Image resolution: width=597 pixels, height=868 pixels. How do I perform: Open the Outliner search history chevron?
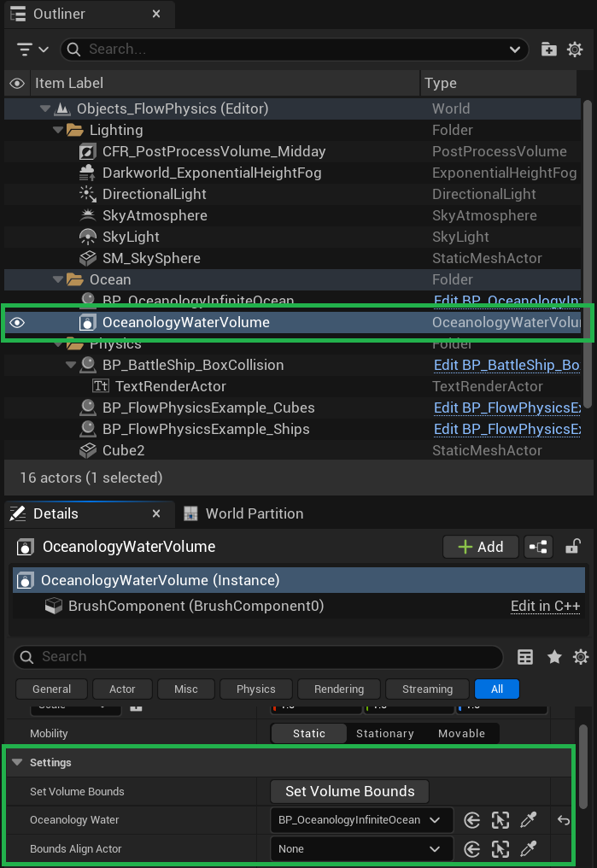tap(514, 50)
